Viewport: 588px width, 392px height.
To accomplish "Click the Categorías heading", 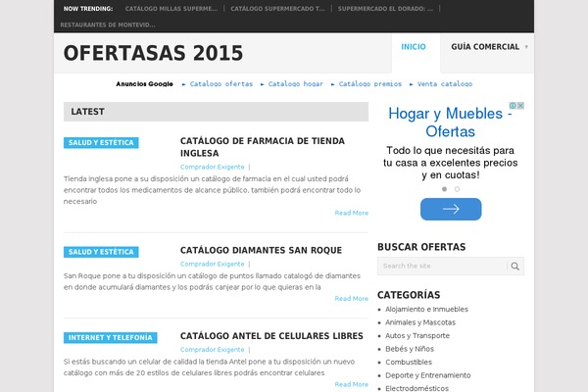I will click(x=409, y=295).
